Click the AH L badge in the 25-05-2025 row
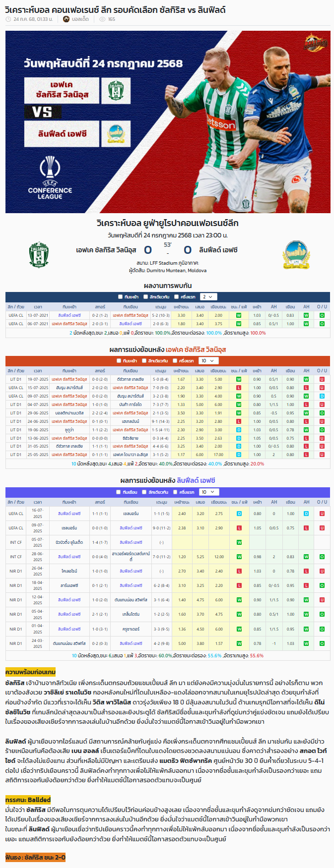 (306, 455)
